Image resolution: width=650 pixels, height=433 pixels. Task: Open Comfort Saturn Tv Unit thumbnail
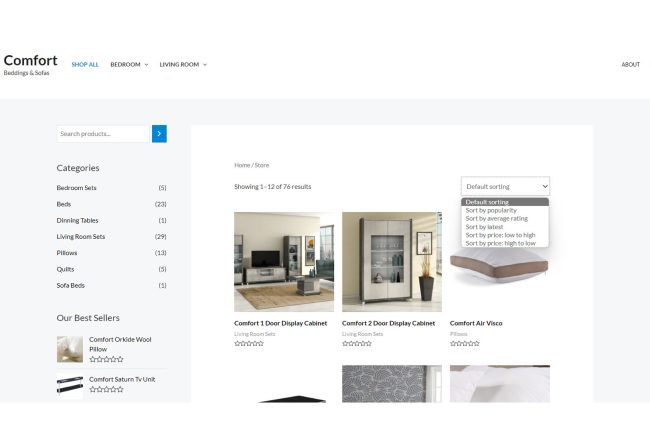click(x=70, y=385)
